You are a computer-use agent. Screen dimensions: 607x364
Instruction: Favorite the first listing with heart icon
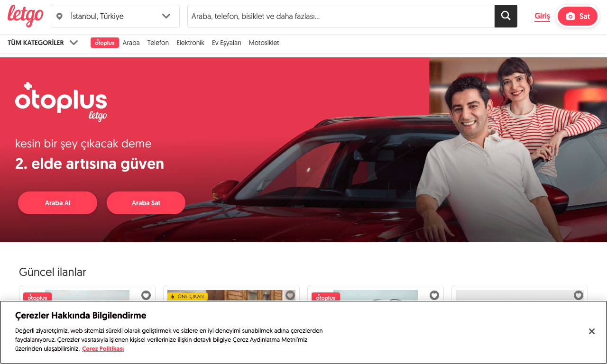tap(146, 295)
